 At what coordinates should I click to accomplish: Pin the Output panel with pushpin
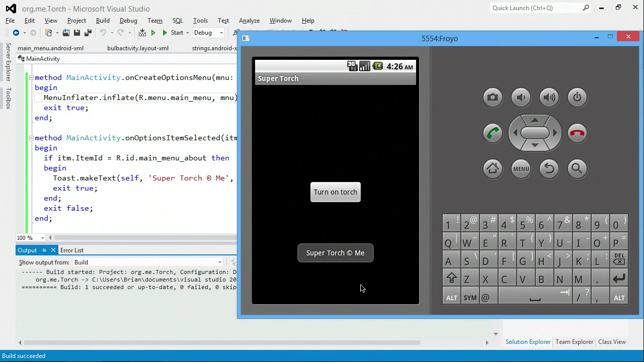tap(44, 250)
